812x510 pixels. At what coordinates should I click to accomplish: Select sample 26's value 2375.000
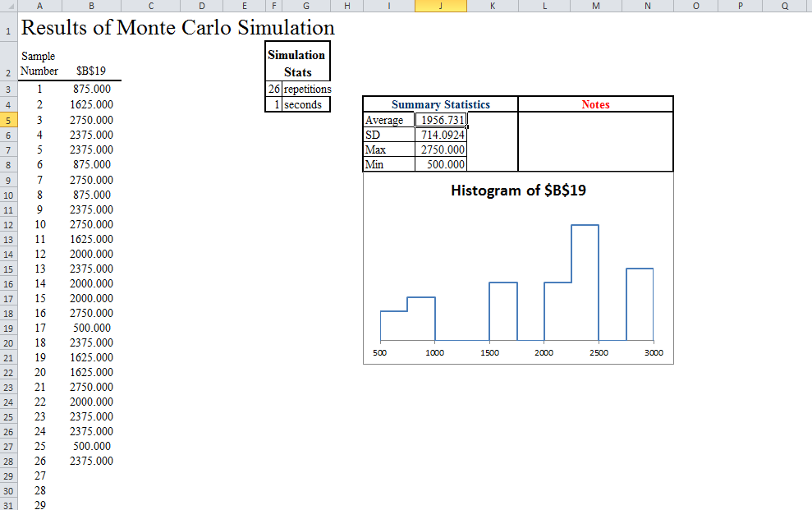92,462
